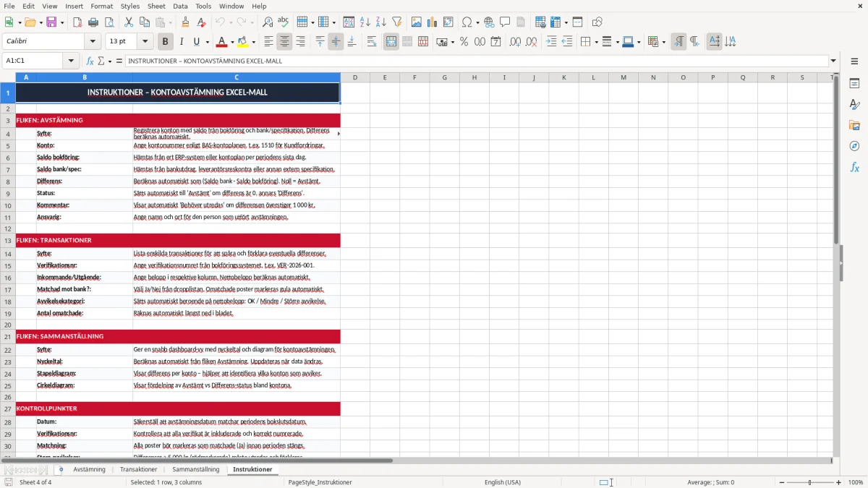Expand underline style dropdown arrow
868x488 pixels.
click(x=207, y=42)
